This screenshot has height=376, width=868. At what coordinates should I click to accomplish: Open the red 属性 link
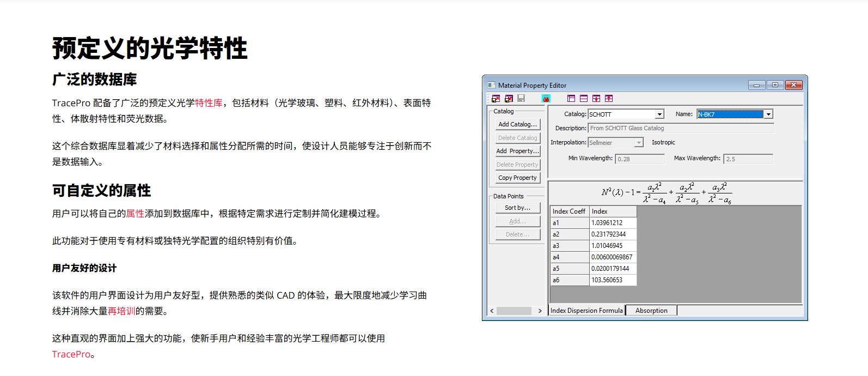[135, 214]
